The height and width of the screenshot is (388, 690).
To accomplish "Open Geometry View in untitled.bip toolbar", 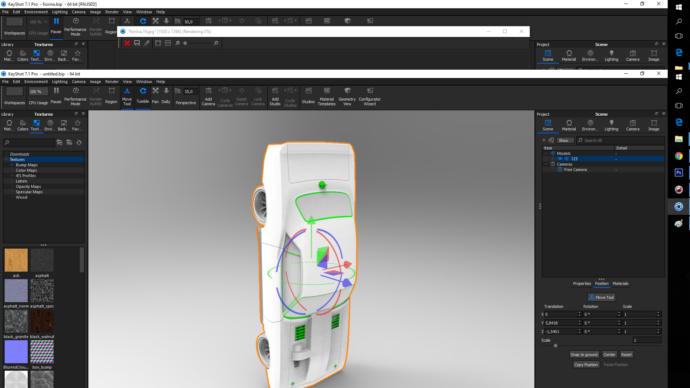I will (x=347, y=96).
